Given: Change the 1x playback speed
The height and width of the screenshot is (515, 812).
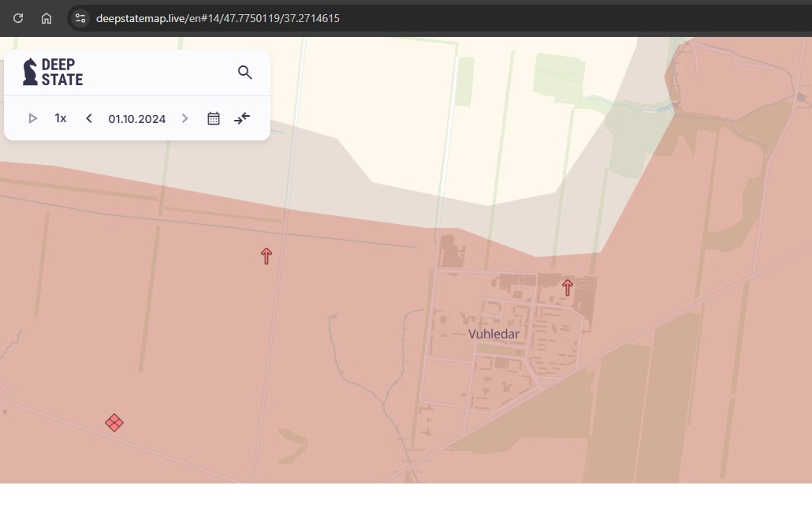Looking at the screenshot, I should pyautogui.click(x=61, y=118).
